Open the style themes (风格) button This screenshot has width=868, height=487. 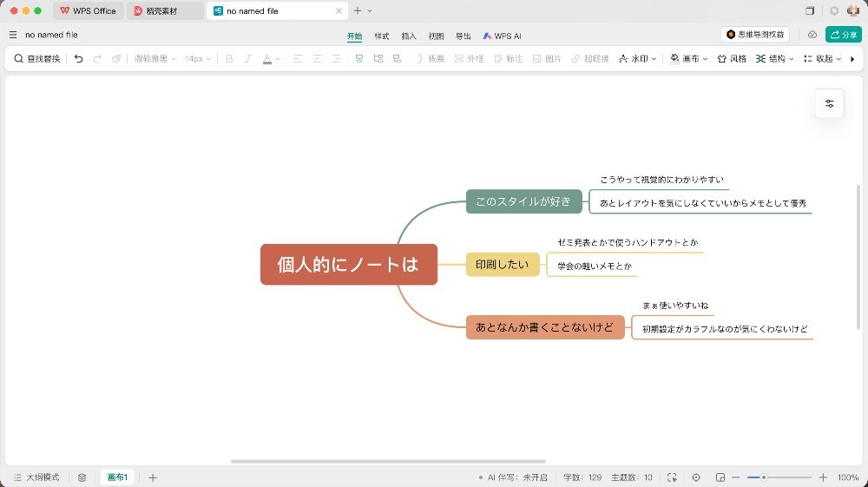732,59
